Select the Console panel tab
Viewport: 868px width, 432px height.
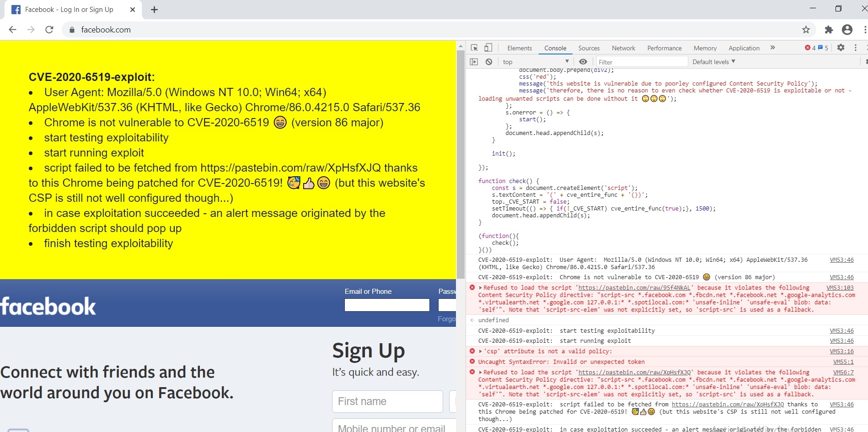[x=555, y=48]
